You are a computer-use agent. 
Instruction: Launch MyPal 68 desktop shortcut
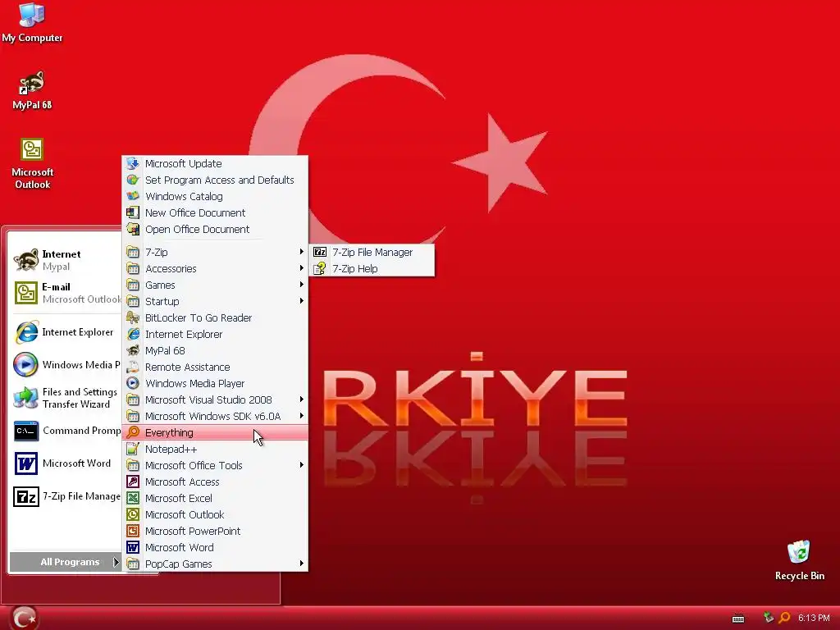pyautogui.click(x=32, y=90)
